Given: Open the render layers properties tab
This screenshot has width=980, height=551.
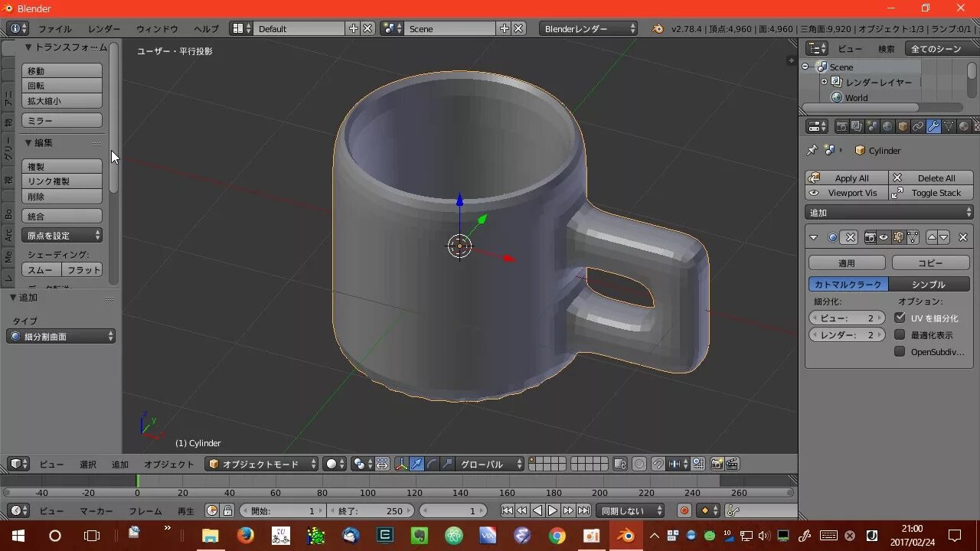Looking at the screenshot, I should click(857, 126).
